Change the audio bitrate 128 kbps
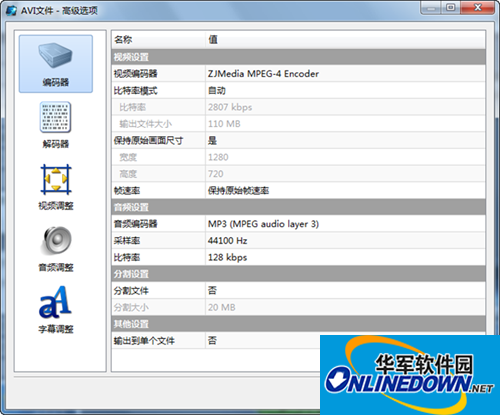The width and height of the screenshot is (500, 415). (x=227, y=257)
